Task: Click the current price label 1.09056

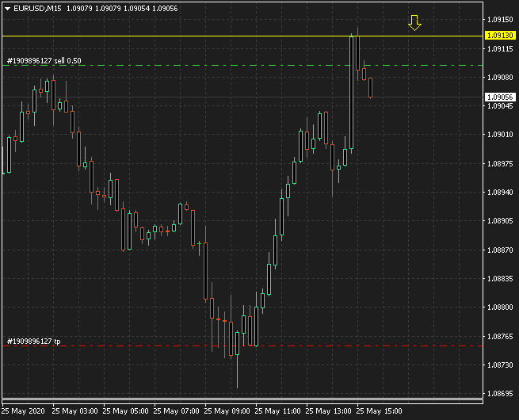Action: point(500,97)
